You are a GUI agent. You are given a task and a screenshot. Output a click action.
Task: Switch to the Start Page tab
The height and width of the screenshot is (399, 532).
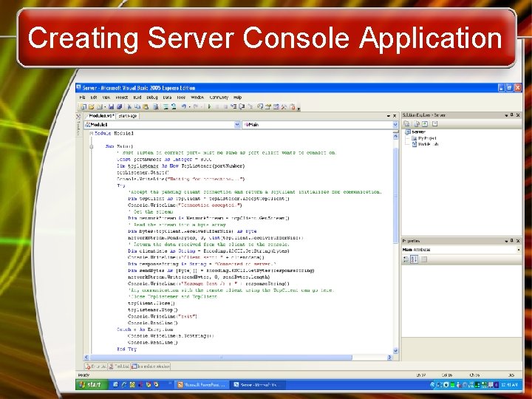[x=128, y=116]
